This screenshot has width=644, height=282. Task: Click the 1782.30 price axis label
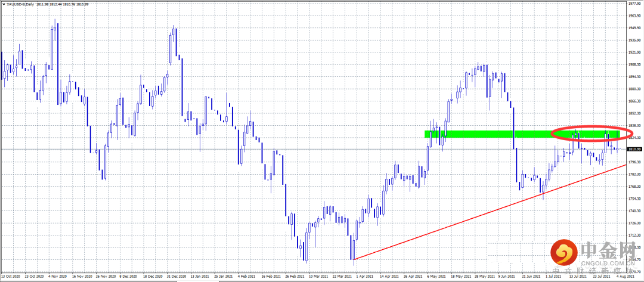635,174
